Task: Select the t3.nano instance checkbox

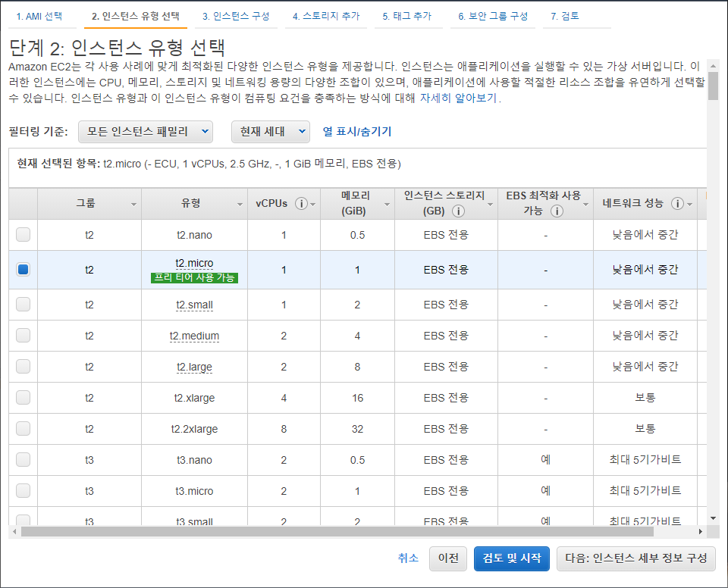Action: click(x=24, y=459)
